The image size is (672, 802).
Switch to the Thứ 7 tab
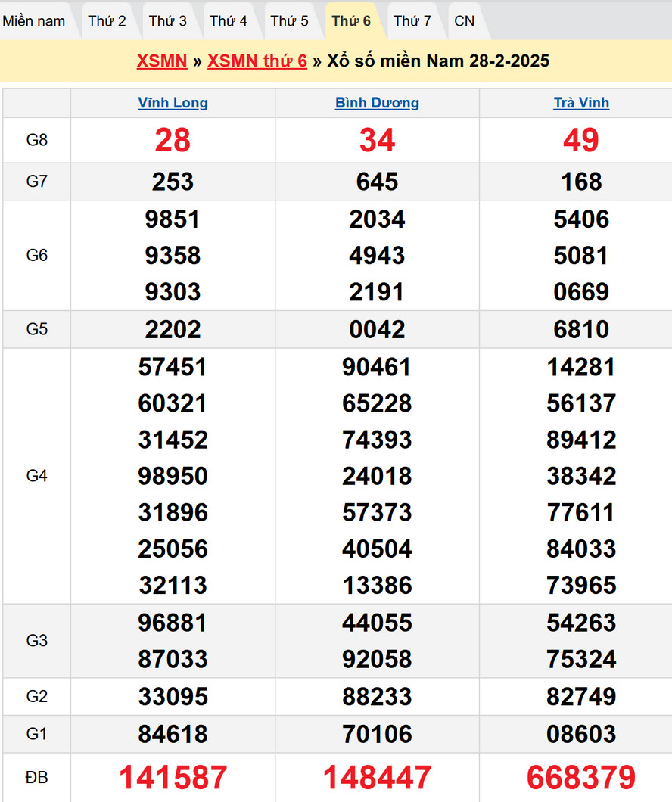(x=412, y=21)
